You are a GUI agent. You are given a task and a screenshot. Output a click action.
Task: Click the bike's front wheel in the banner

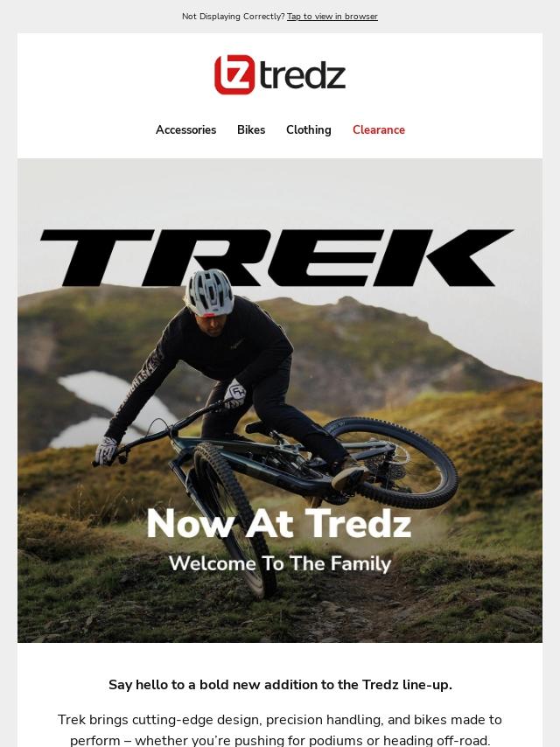tap(235, 519)
